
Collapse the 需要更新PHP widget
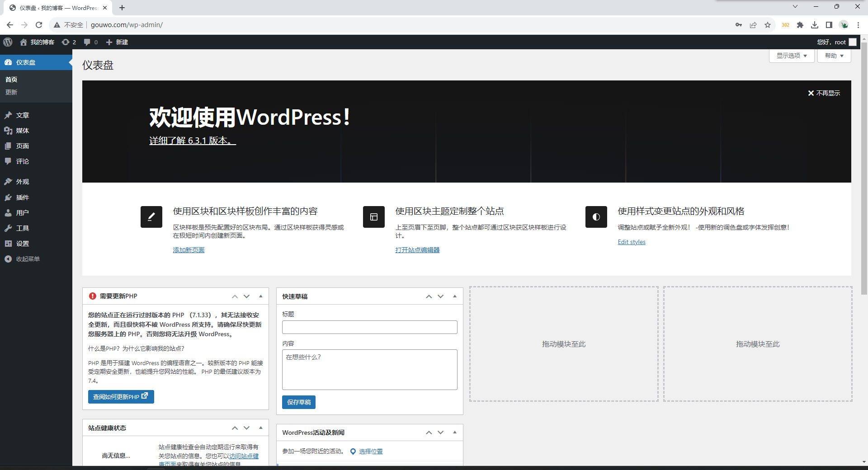click(261, 296)
